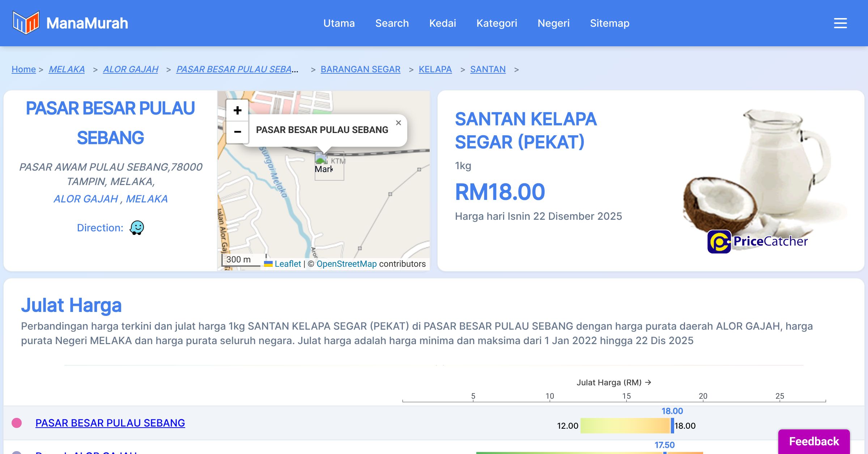Screen dimensions: 868x454
Task: Click the BARANGAN SEGAR breadcrumb link
Action: [x=360, y=69]
